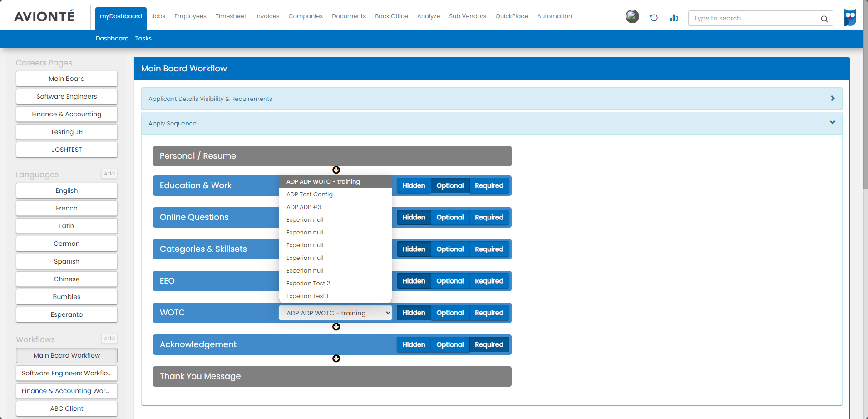
Task: Open the Timesheet menu
Action: click(x=231, y=16)
